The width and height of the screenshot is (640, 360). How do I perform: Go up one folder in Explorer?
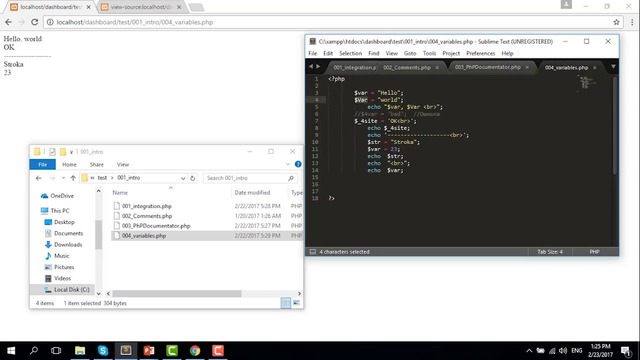click(73, 178)
